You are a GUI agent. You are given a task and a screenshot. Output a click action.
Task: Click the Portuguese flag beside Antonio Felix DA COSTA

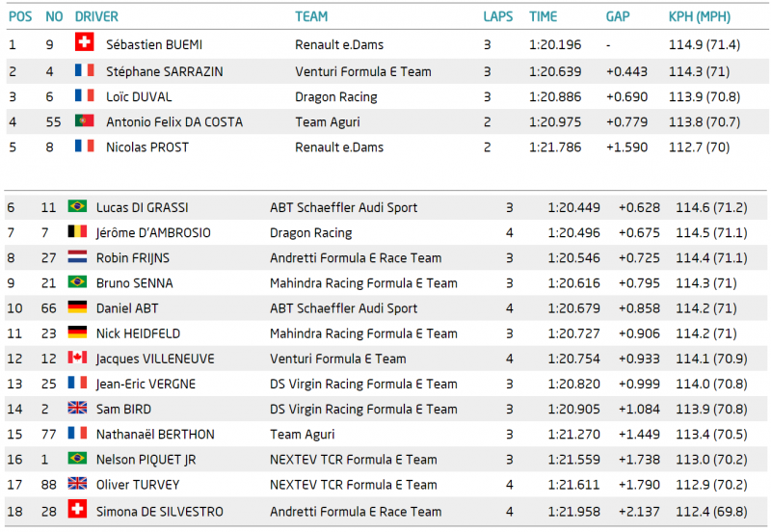[x=84, y=120]
